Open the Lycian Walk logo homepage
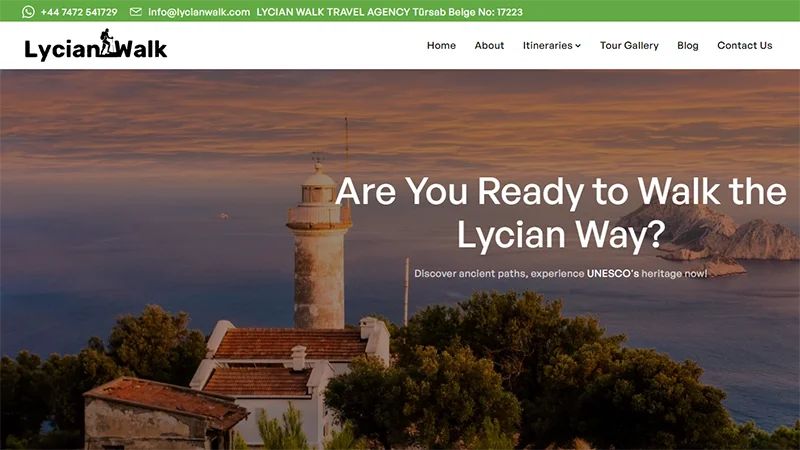 tap(96, 45)
